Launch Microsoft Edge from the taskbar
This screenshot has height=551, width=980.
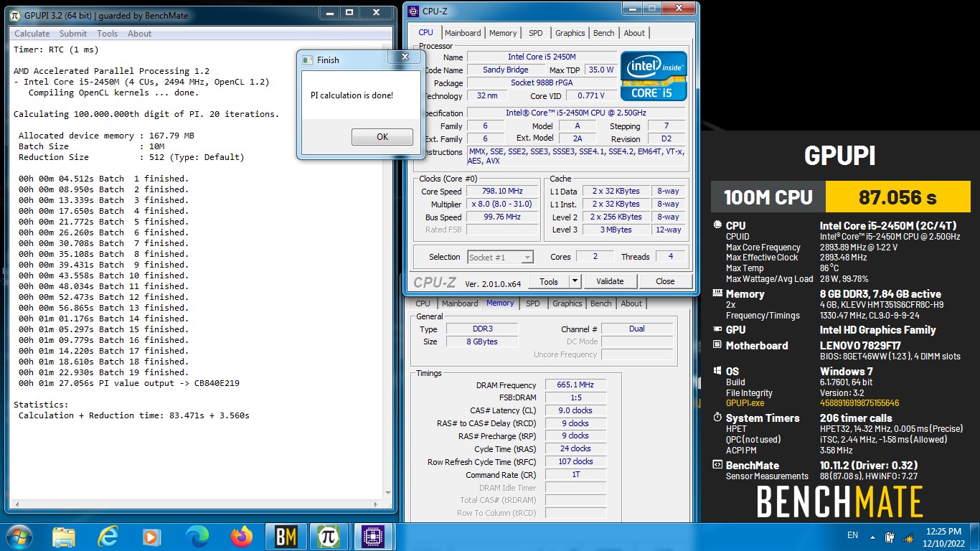(x=197, y=537)
